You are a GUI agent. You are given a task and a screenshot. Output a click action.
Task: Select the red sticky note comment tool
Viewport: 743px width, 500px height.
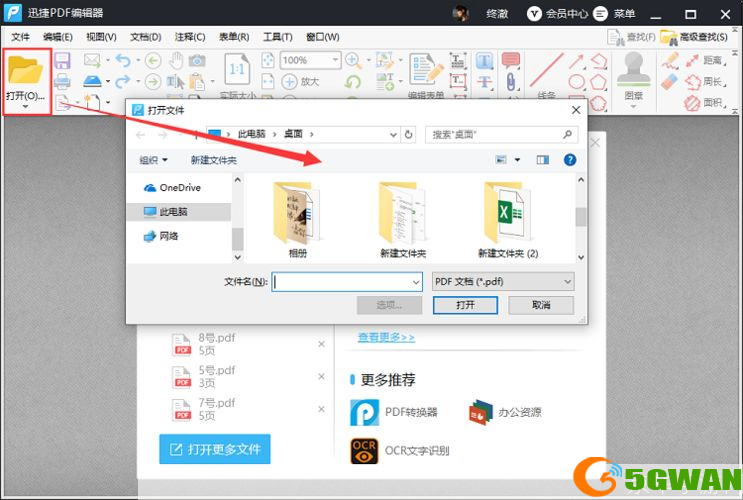510,60
